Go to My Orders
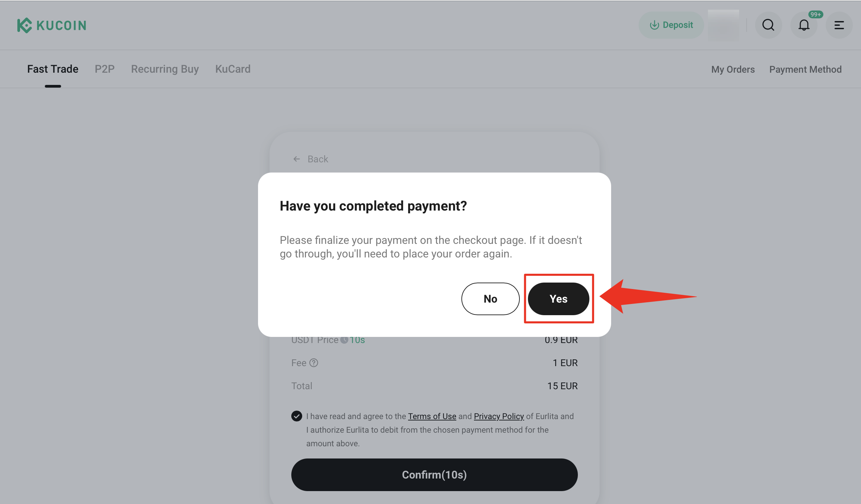861x504 pixels. click(x=733, y=69)
